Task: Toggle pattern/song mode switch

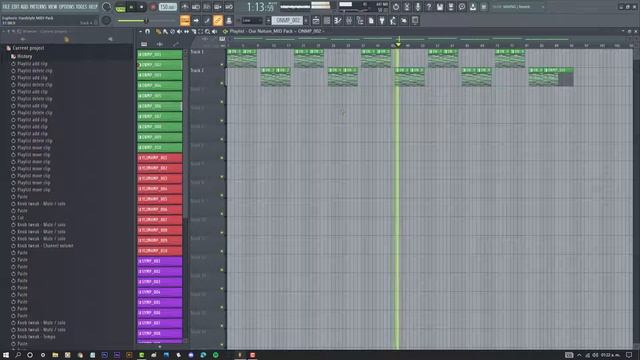Action: pyautogui.click(x=120, y=7)
